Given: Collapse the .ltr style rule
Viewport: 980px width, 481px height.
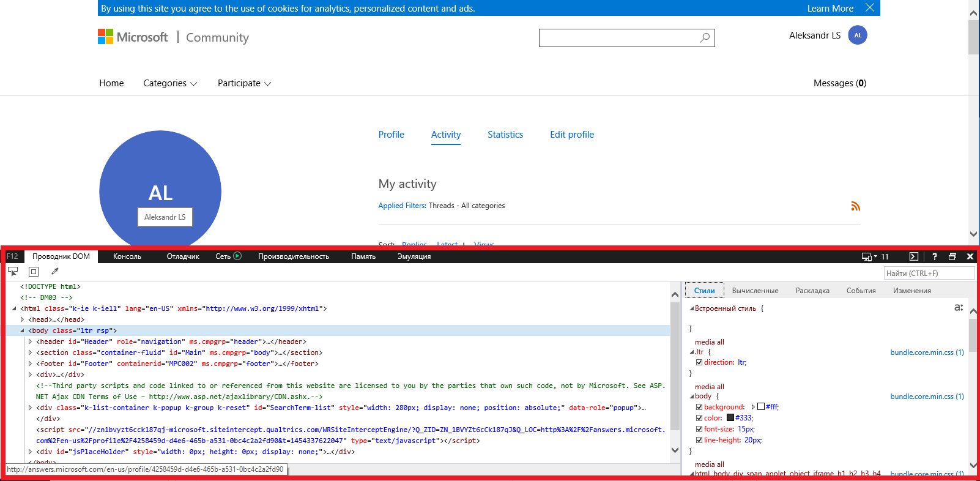Looking at the screenshot, I should (692, 352).
